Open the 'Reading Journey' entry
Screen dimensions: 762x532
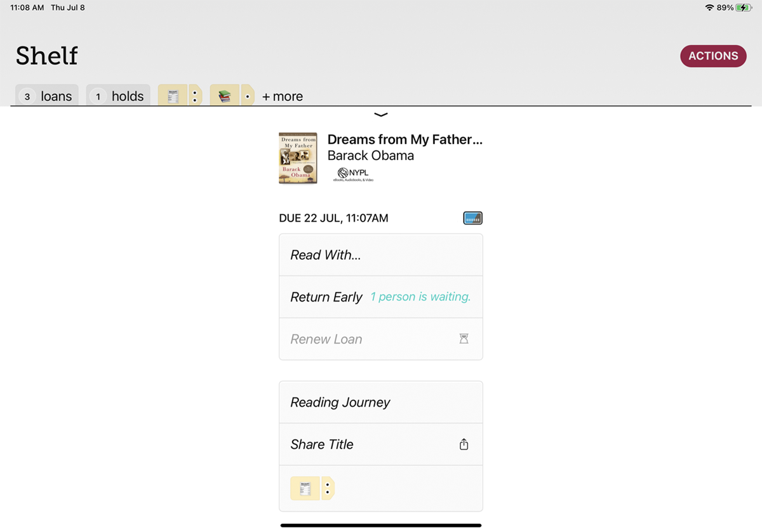tap(381, 402)
